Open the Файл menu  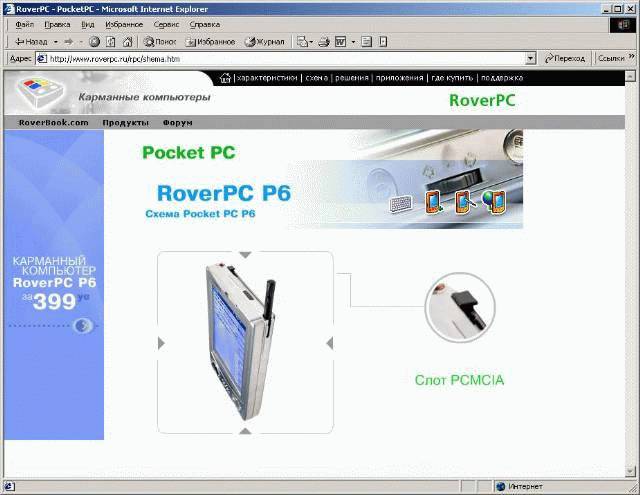24,24
